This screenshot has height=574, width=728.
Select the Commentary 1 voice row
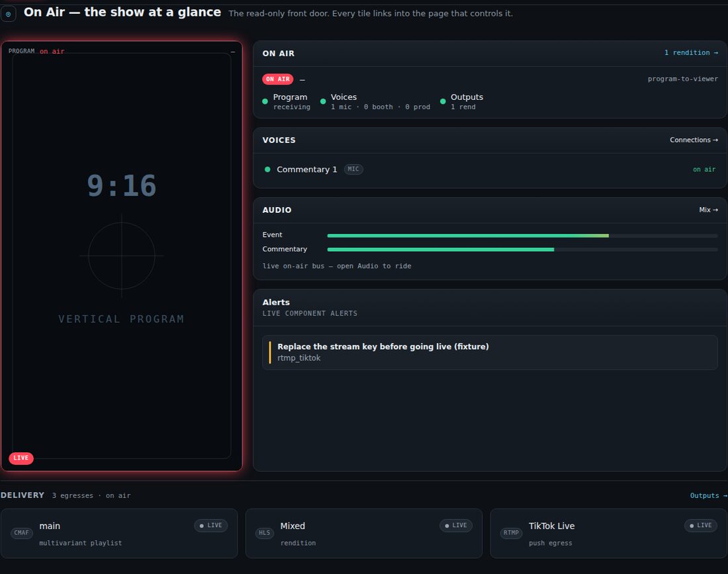click(x=490, y=169)
